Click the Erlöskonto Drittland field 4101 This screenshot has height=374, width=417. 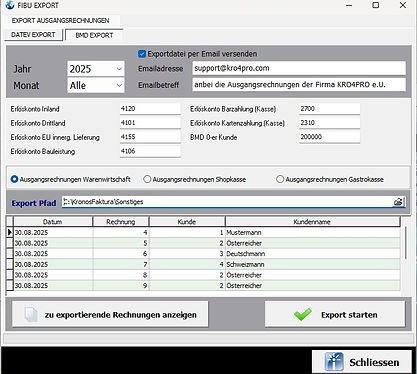pos(150,123)
